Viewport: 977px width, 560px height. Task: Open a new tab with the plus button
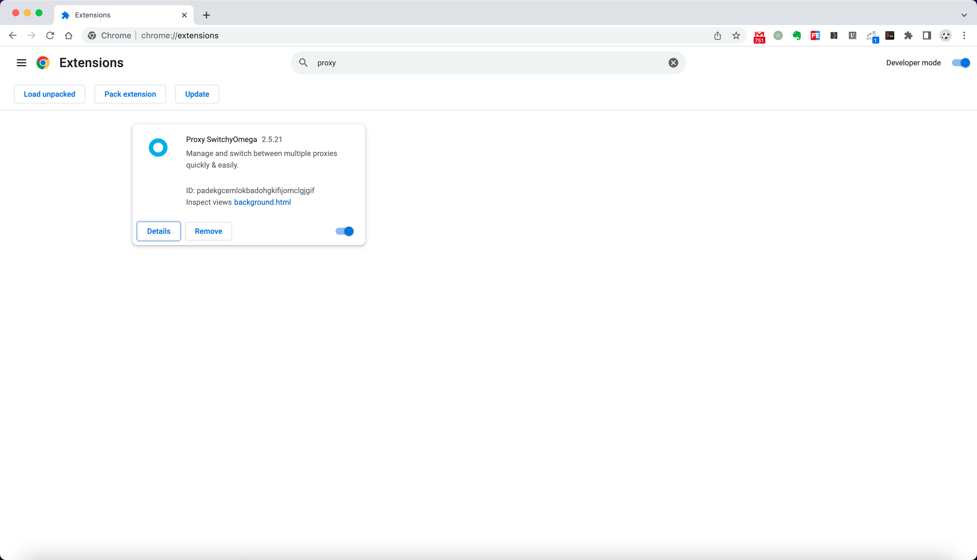tap(206, 15)
